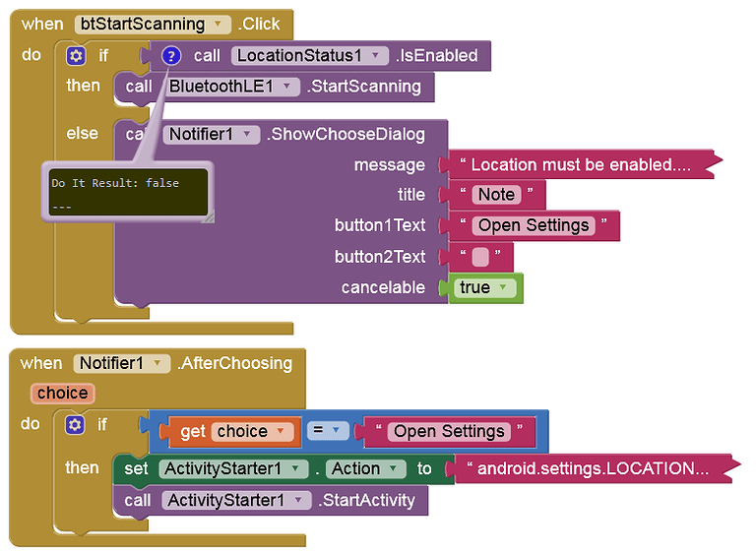Click the Do It Result comment bubble
This screenshot has height=553, width=756.
(128, 192)
